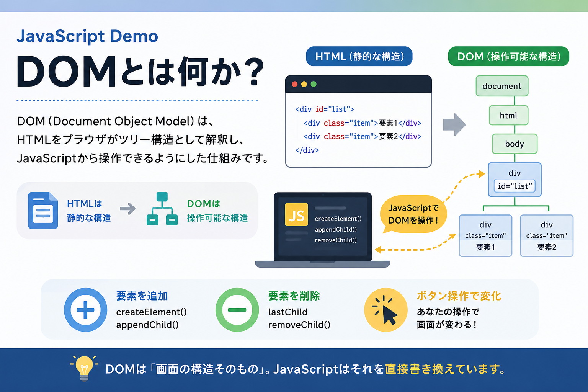Image resolution: width=588 pixels, height=392 pixels.
Task: Click the green dot in code window
Action: pos(314,84)
